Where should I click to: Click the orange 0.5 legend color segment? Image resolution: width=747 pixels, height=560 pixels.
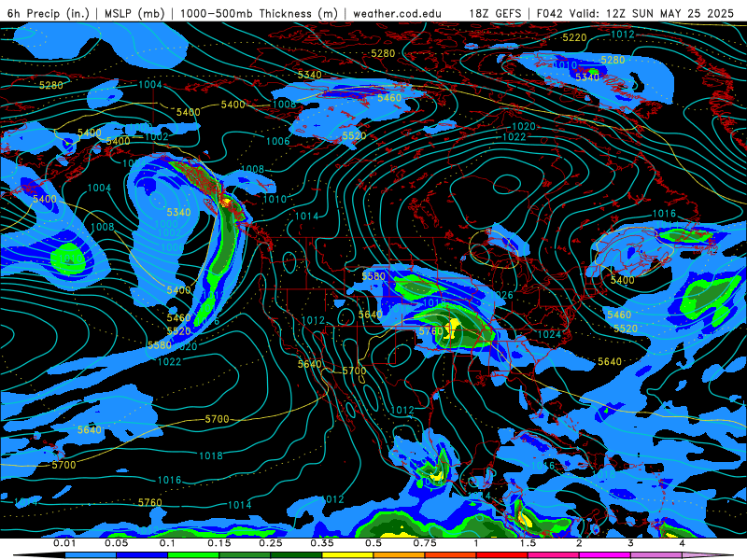(399, 555)
